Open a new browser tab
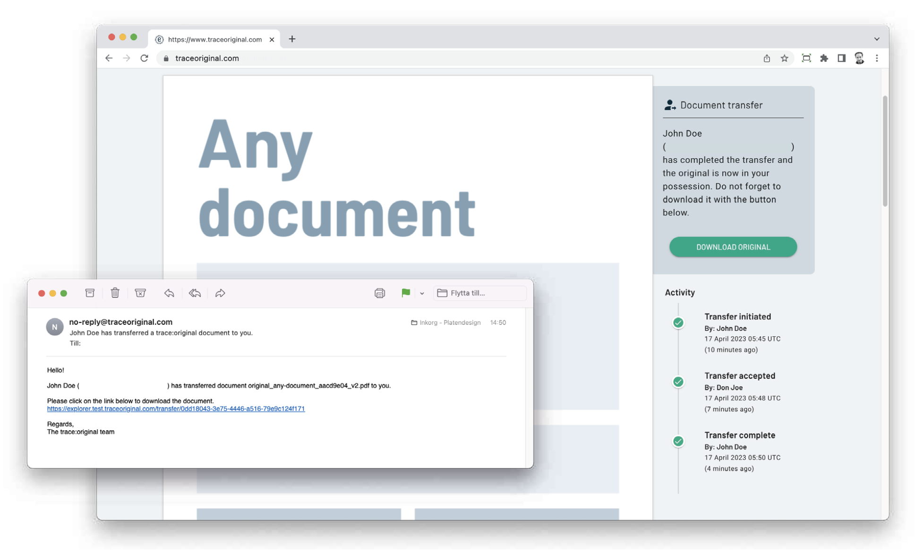Screen dimensions: 924x560 tap(292, 39)
